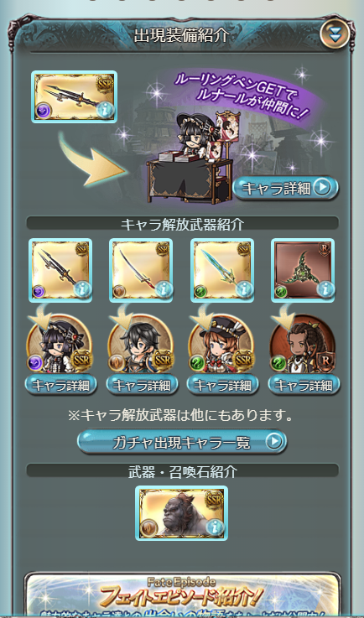Select the black-haired male SSR character portrait
Viewport: 364px width, 618px height.
pos(140,344)
